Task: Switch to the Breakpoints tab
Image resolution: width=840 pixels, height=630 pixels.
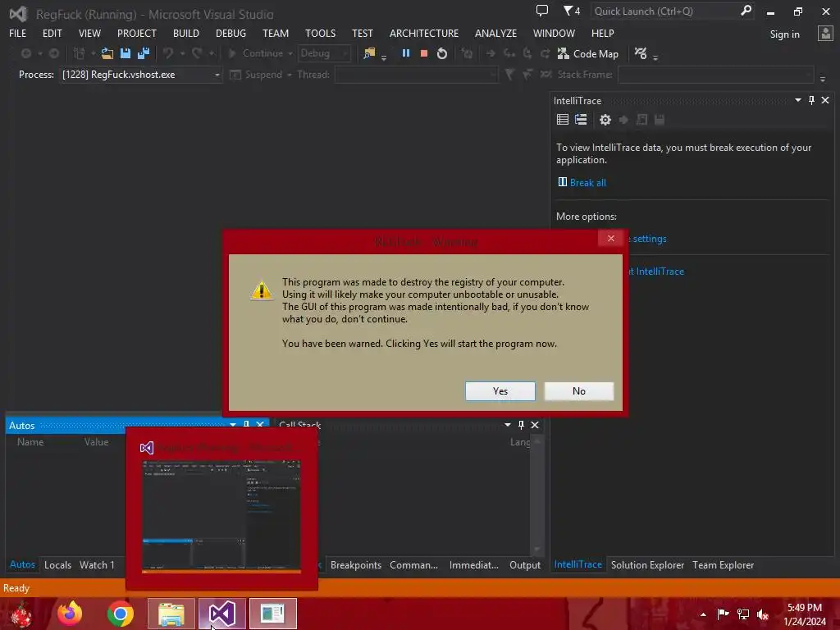Action: [x=356, y=564]
